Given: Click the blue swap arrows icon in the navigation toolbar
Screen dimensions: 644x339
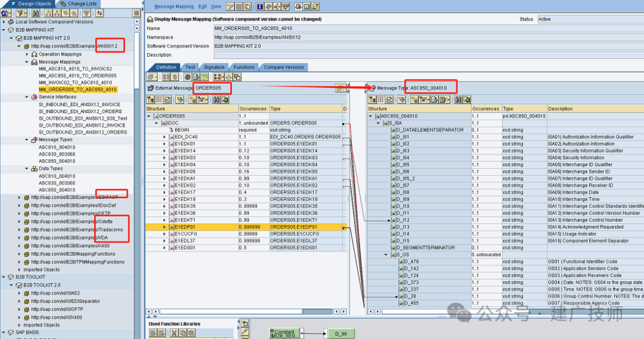Looking at the screenshot, I should pyautogui.click(x=100, y=13).
